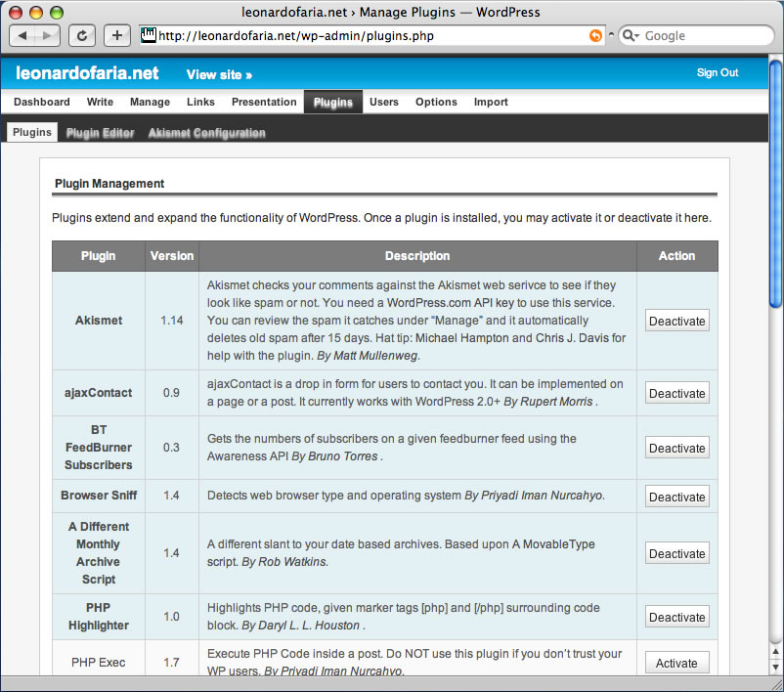Click the Akismet plugin name
Screen dimensions: 784x692
click(99, 321)
